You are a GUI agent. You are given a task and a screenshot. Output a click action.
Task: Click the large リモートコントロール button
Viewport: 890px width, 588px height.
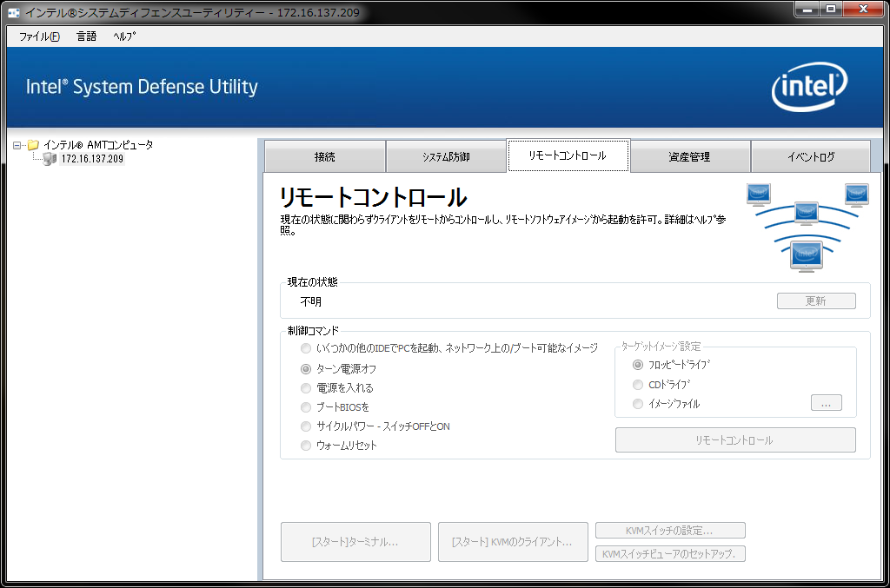(734, 440)
